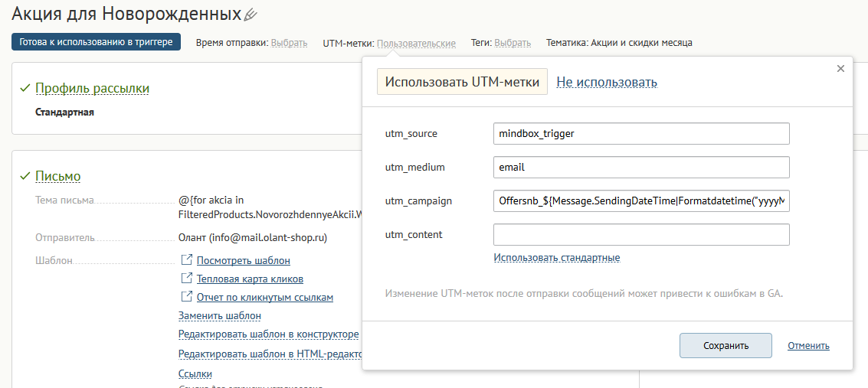Click the 'utm_campaign' label
Image resolution: width=868 pixels, height=388 pixels.
418,201
